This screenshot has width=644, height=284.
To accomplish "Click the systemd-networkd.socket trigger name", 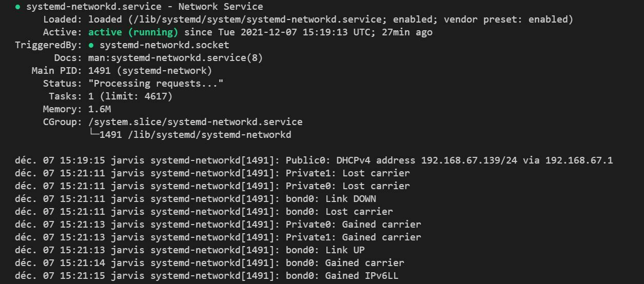I will click(164, 45).
